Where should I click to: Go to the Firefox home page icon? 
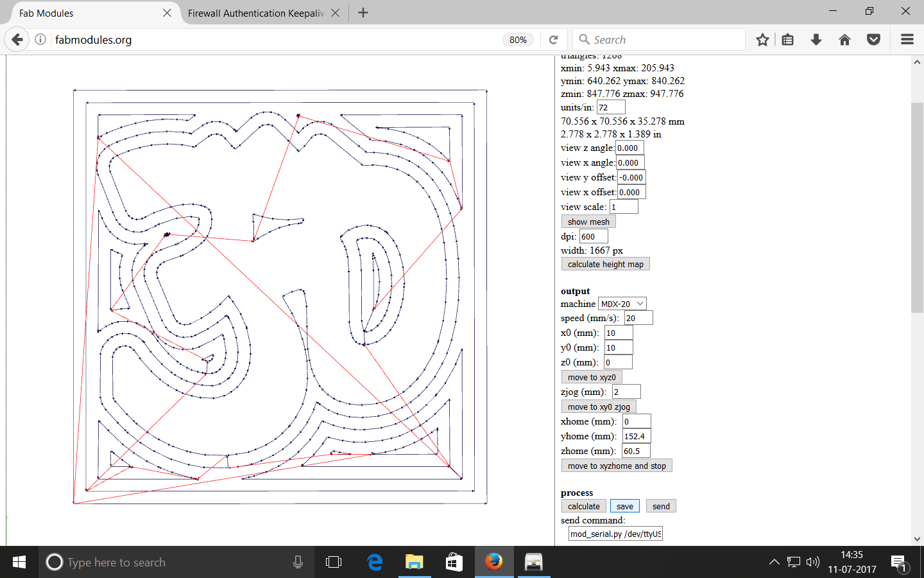844,40
